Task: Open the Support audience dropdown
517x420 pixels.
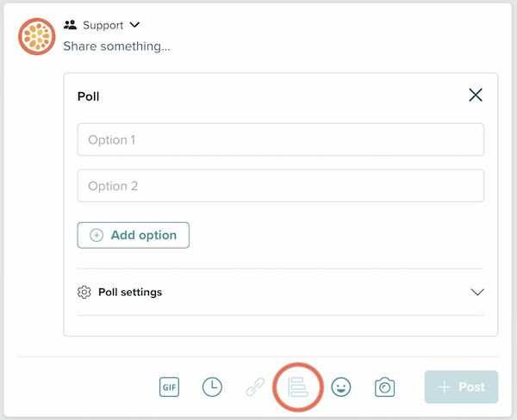Action: [134, 25]
